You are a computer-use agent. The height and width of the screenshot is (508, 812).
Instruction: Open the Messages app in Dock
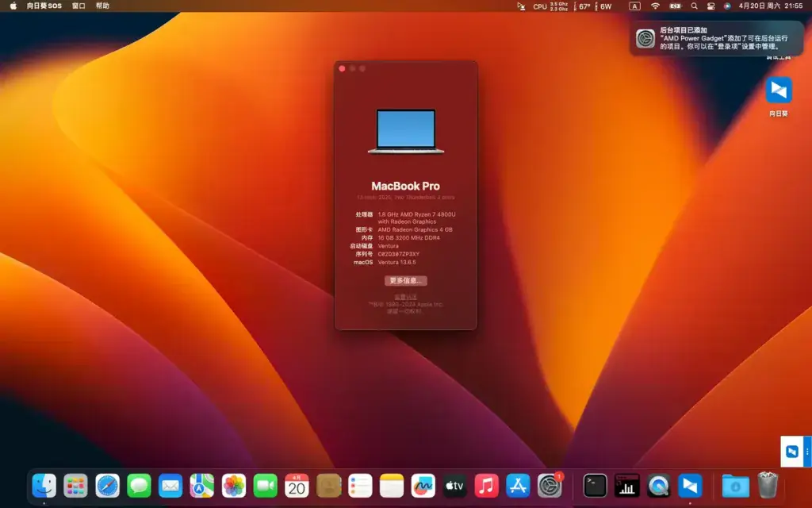pyautogui.click(x=139, y=486)
